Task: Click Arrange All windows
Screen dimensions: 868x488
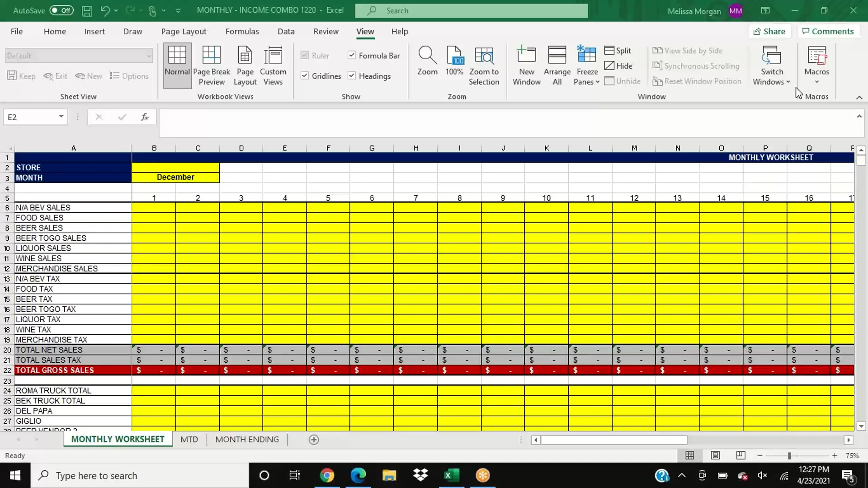Action: coord(557,65)
